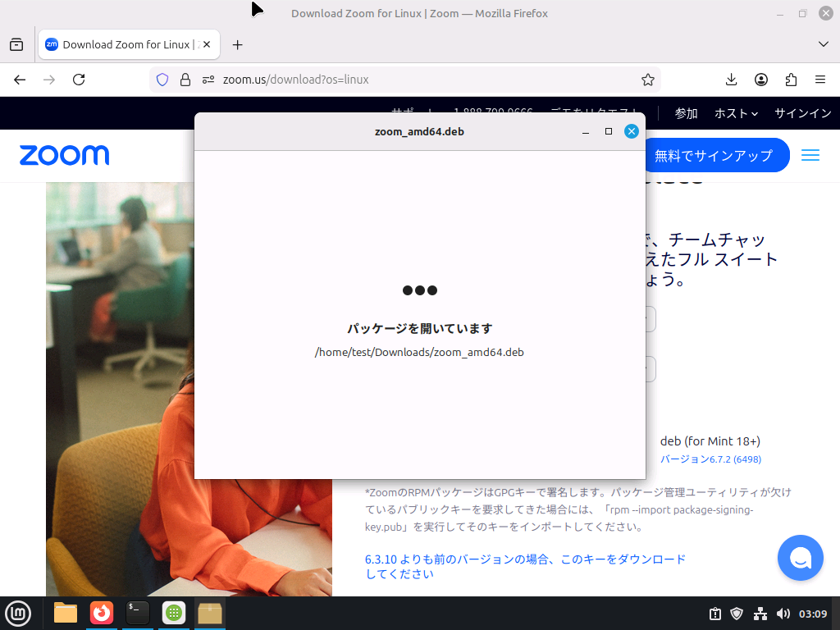Click the 無料でサインアップ button

(717, 155)
